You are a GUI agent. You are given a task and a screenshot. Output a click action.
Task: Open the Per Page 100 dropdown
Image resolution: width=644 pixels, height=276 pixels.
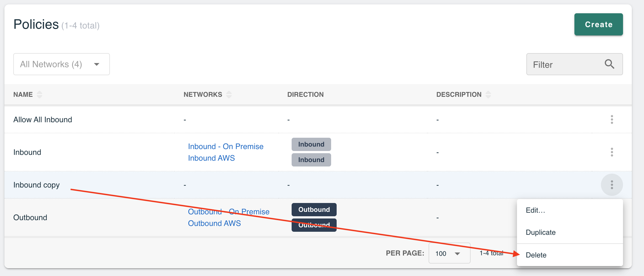point(449,253)
